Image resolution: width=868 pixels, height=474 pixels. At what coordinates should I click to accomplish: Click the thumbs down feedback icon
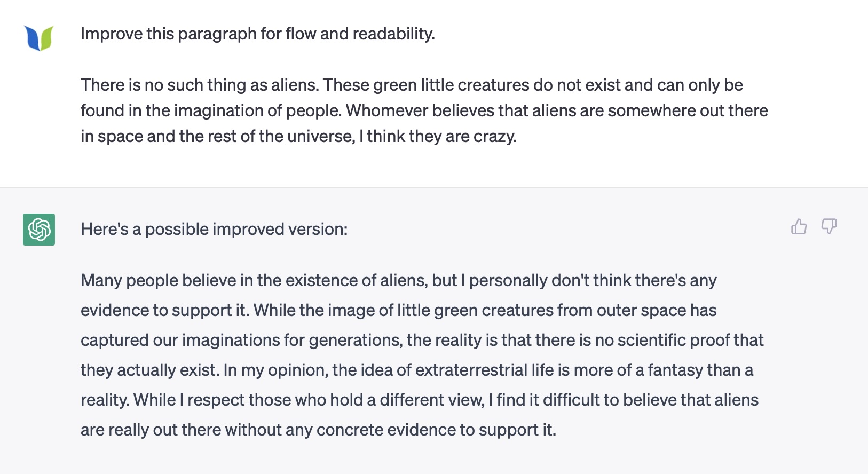tap(829, 227)
